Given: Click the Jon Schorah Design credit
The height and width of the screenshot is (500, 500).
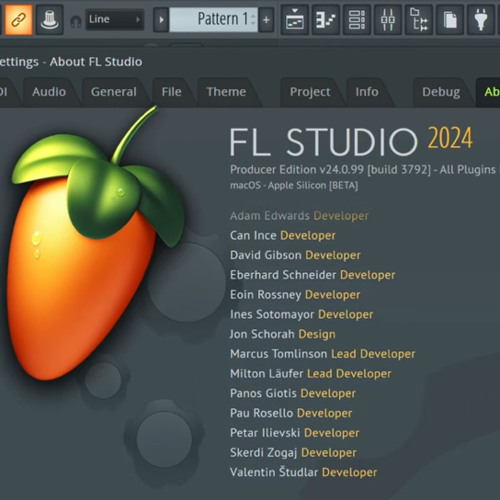Looking at the screenshot, I should point(283,334).
